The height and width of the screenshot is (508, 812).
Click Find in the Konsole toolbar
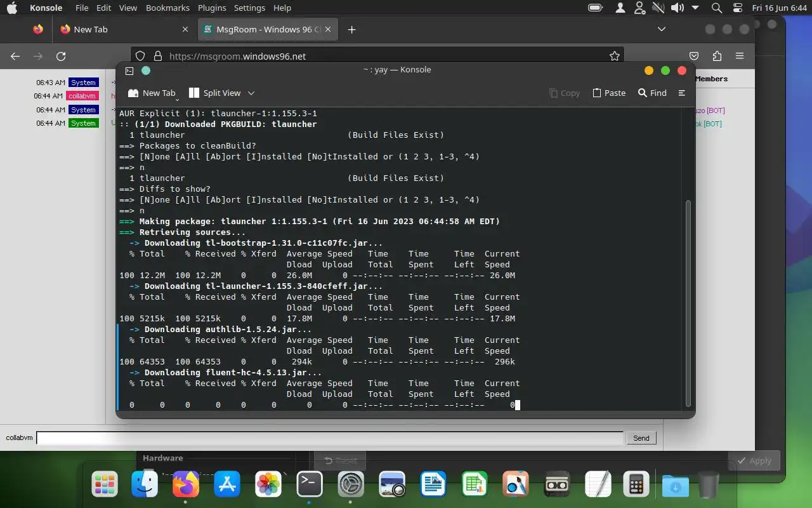652,93
